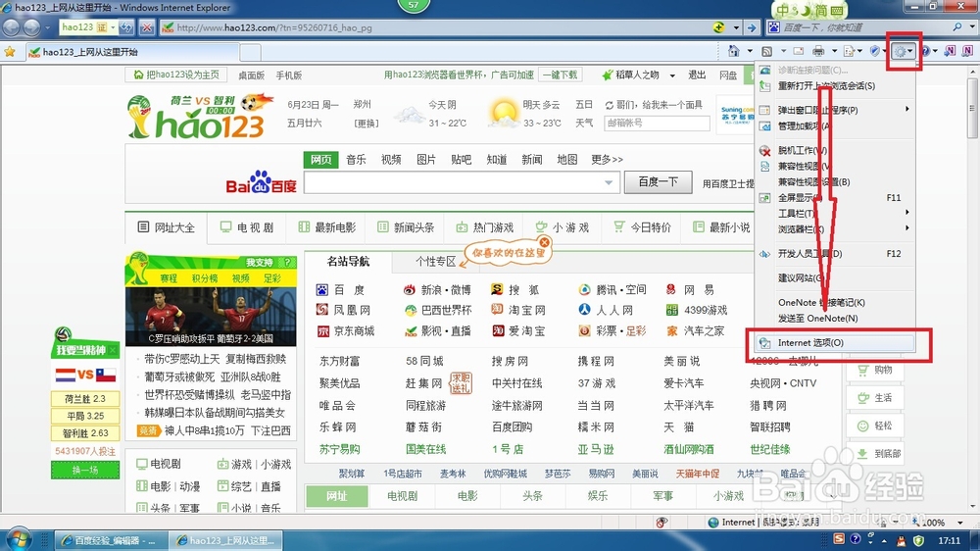The height and width of the screenshot is (551, 980).
Task: Switch to the 个性专区 tab
Action: [436, 262]
